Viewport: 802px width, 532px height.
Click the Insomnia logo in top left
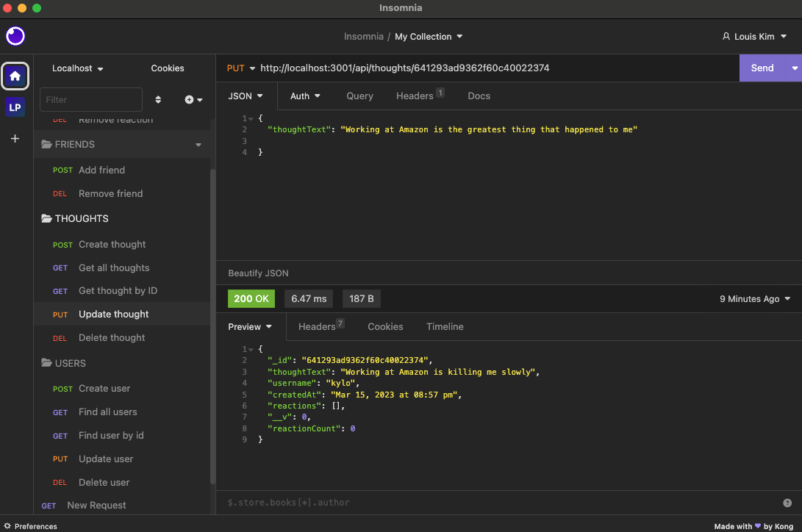(15, 36)
